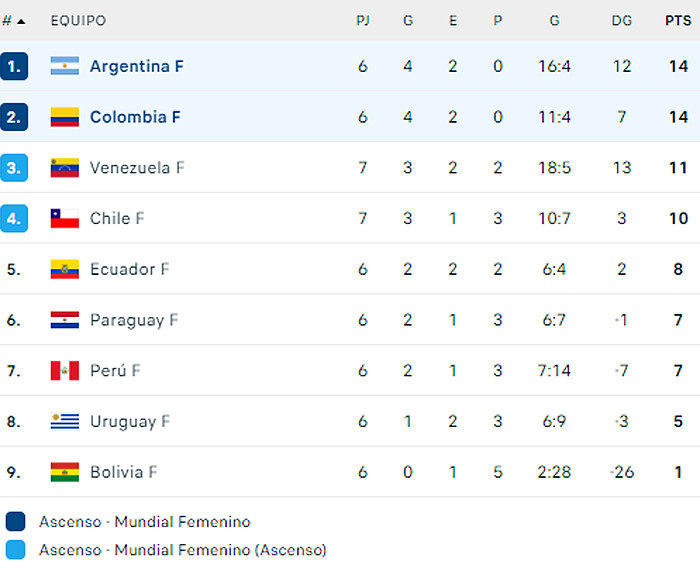Click the Paraguay flag icon
Image resolution: width=700 pixels, height=575 pixels.
point(65,320)
